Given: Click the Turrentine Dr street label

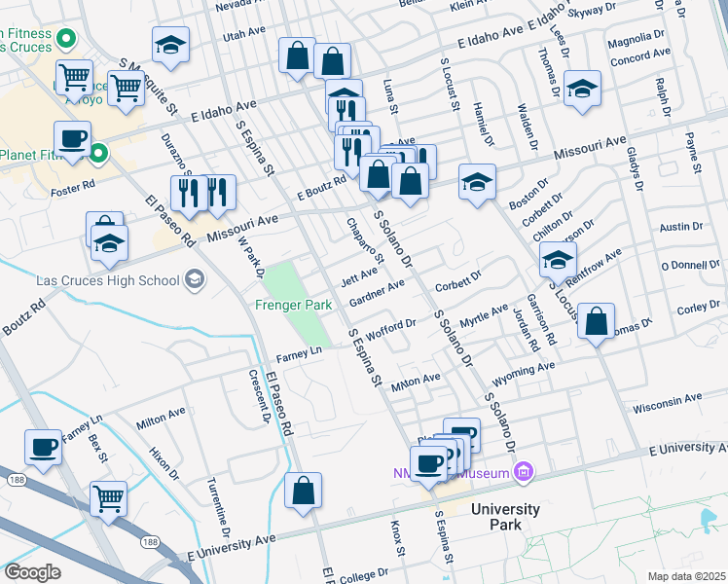Looking at the screenshot, I should [x=218, y=506].
